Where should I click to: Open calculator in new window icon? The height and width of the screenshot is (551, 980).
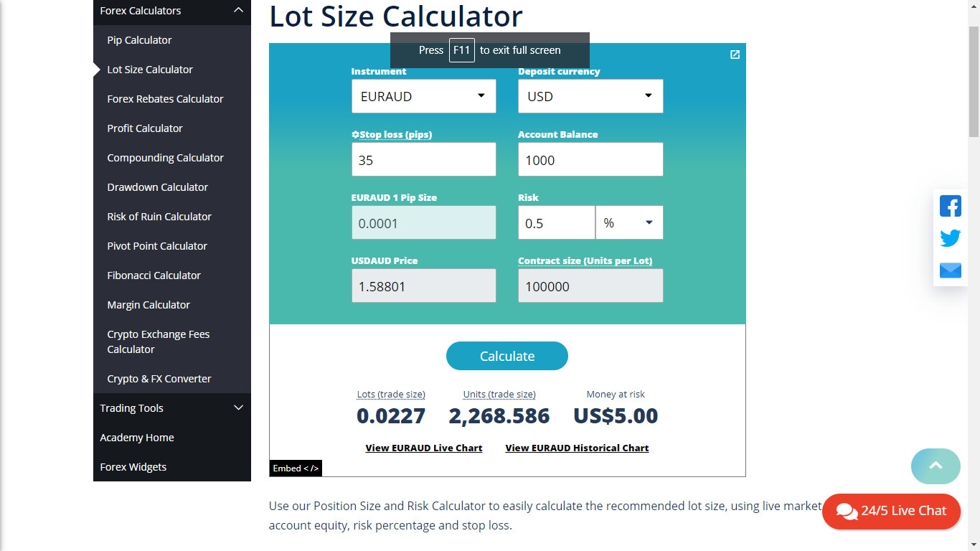(x=735, y=55)
